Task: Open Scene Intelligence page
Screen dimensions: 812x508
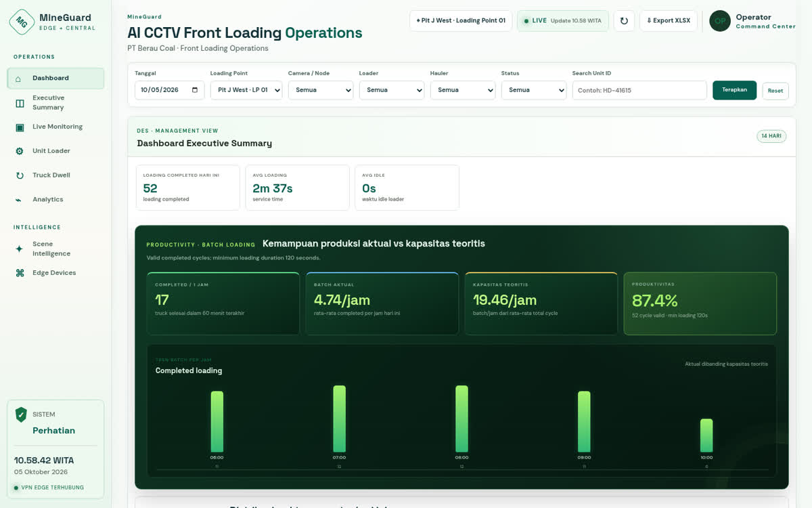Action: [55, 249]
